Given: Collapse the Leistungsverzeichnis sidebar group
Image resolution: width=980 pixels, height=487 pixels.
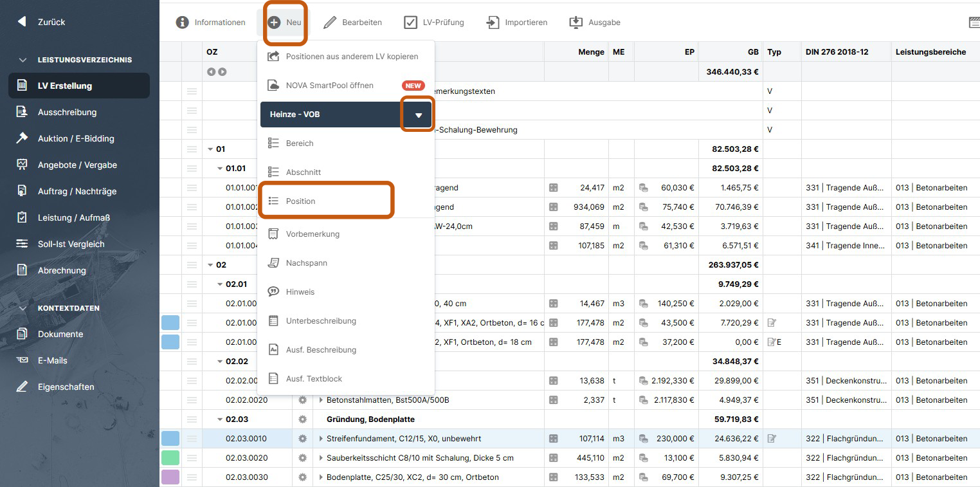Looking at the screenshot, I should click(x=23, y=60).
